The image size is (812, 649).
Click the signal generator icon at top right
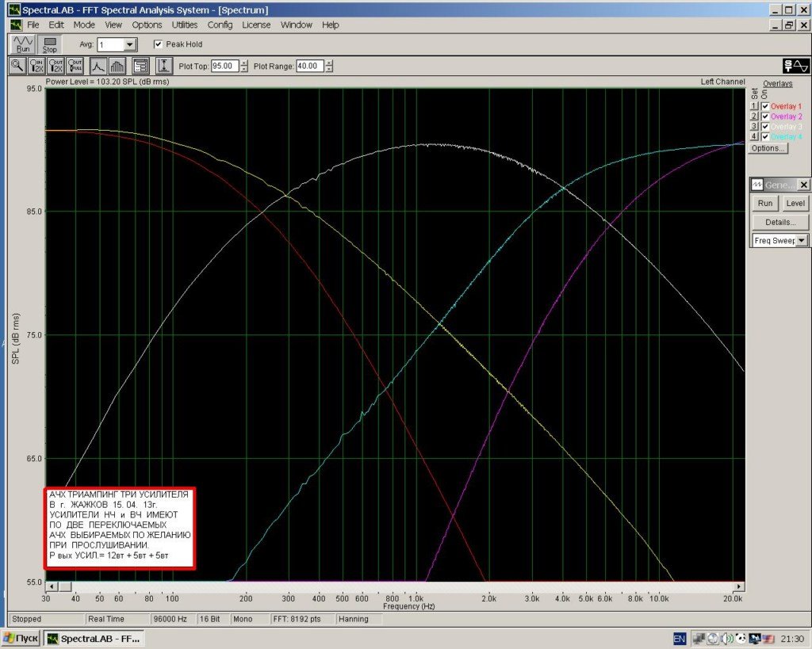tap(795, 66)
